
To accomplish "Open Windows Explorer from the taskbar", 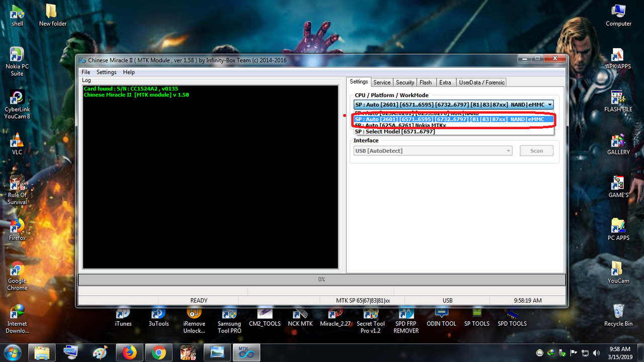I will pos(42,352).
